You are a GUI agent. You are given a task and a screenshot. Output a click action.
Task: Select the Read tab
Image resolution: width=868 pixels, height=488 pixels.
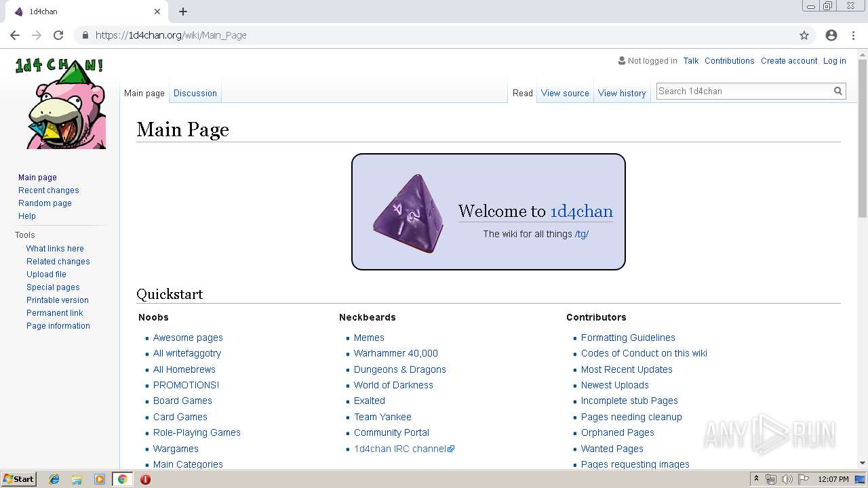(x=523, y=93)
